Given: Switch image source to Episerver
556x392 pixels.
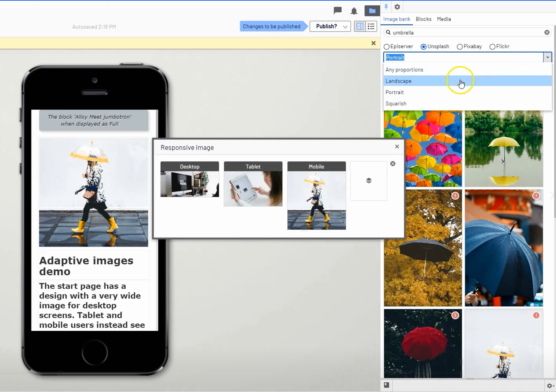Looking at the screenshot, I should [387, 46].
